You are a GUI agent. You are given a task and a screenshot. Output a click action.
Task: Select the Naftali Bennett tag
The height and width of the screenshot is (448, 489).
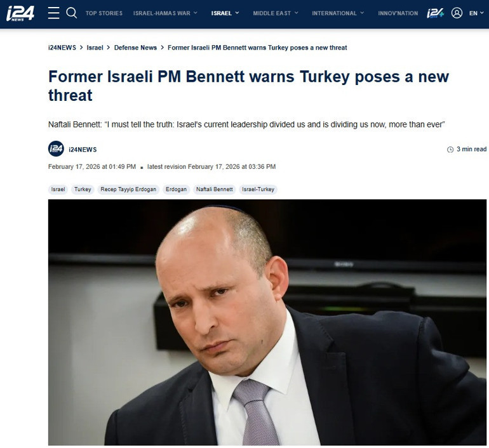(214, 190)
